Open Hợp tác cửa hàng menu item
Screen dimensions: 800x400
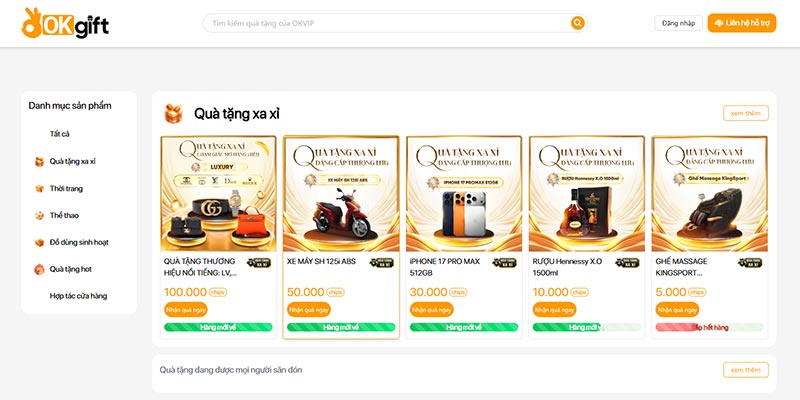(x=78, y=296)
